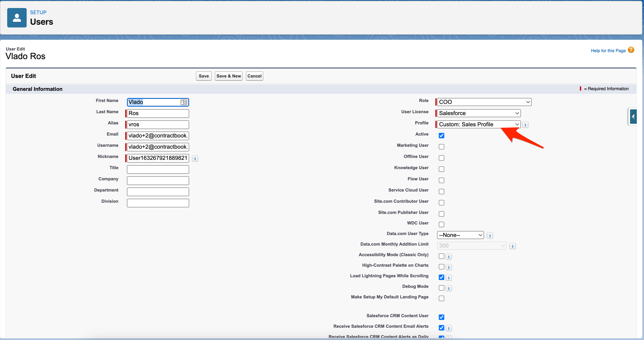Click info icon next to Debug Mode
The image size is (644, 340).
click(x=449, y=288)
